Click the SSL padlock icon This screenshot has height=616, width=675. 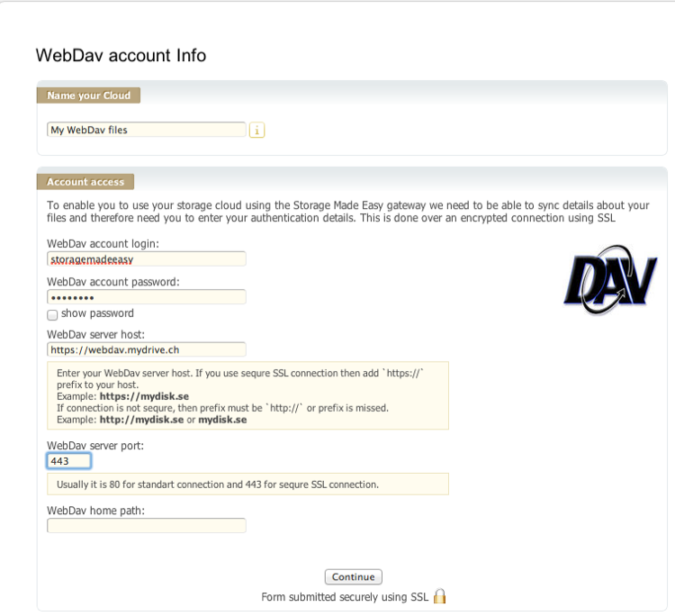click(439, 596)
